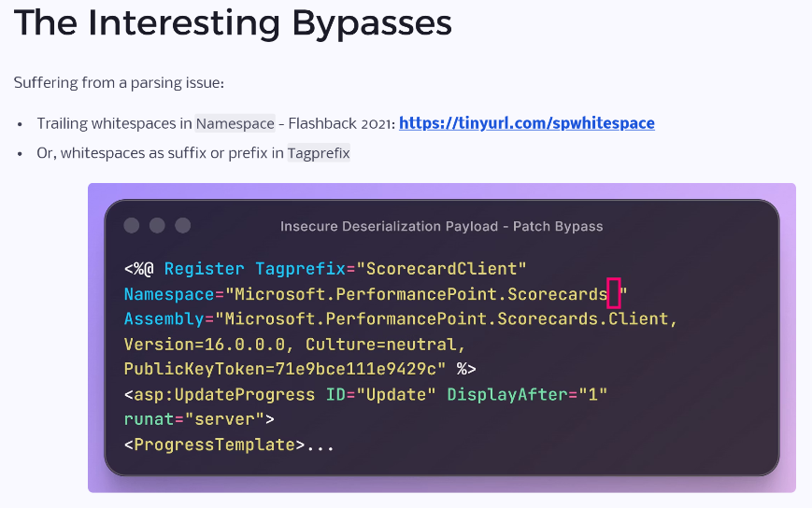
Task: Click the code line with "PublicKeyToken=71e9bce111e9429c"
Action: click(x=300, y=369)
